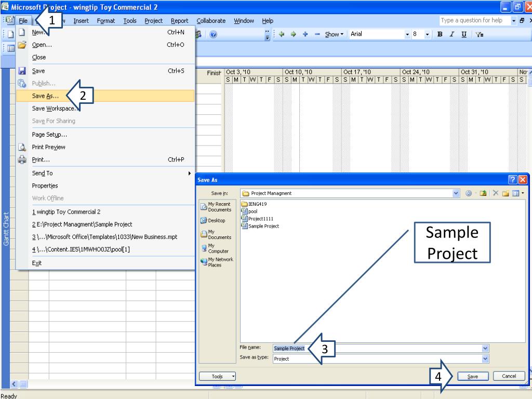
Task: Click the green Outdent arrow icon
Action: pyautogui.click(x=281, y=34)
